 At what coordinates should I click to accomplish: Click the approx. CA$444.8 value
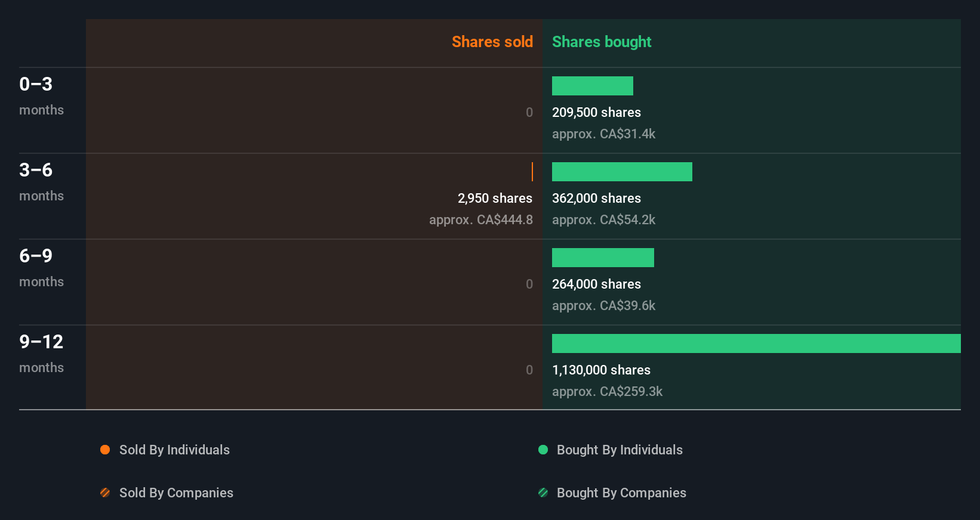(481, 220)
